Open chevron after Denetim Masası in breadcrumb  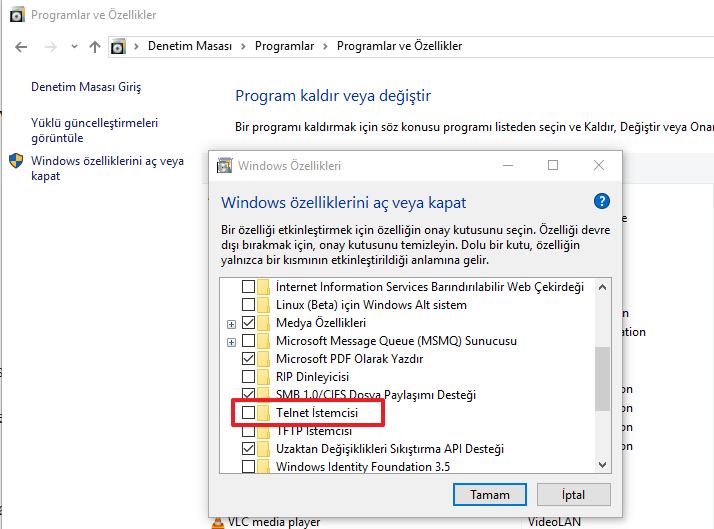pyautogui.click(x=243, y=46)
